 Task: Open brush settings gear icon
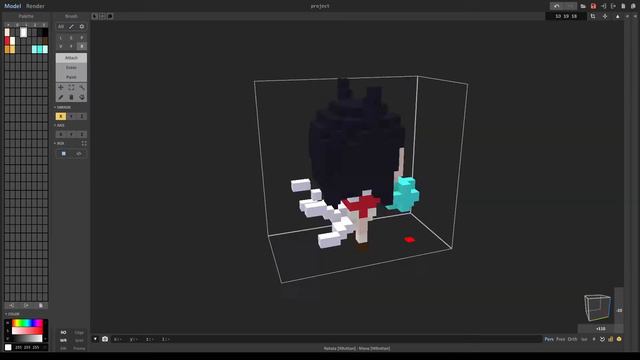[x=82, y=27]
